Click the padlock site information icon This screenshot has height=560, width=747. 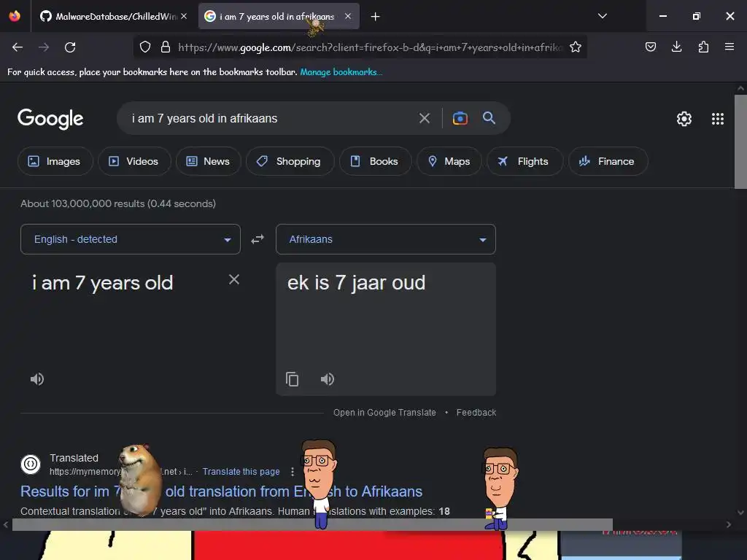pos(166,47)
